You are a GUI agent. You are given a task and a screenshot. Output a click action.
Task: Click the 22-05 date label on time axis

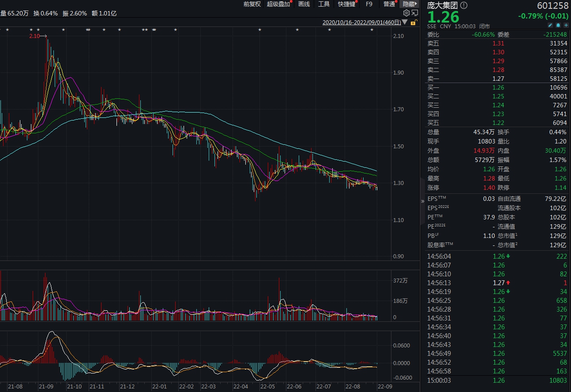267,386
